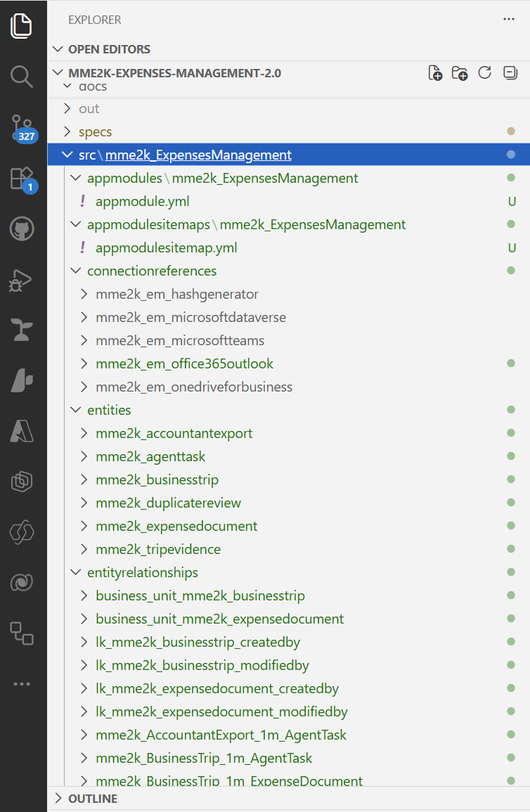Screen dimensions: 530x812
Task: Create a new file in the workspace
Action: click(435, 73)
